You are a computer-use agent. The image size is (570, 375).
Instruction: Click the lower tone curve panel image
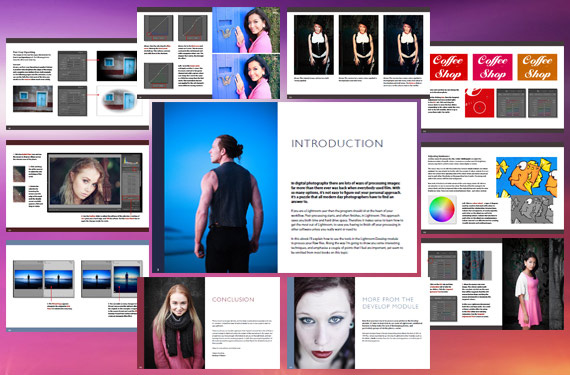point(158,76)
